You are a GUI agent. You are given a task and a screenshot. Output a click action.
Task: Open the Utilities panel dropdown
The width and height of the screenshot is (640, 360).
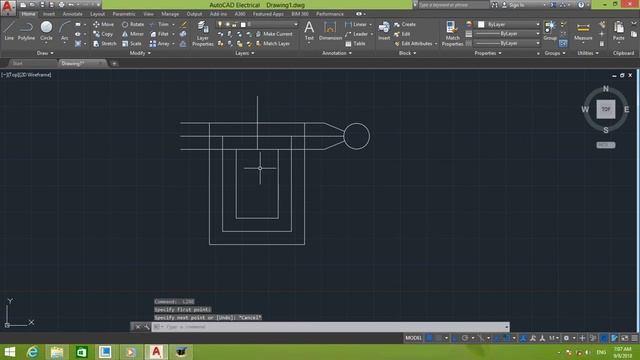click(588, 53)
